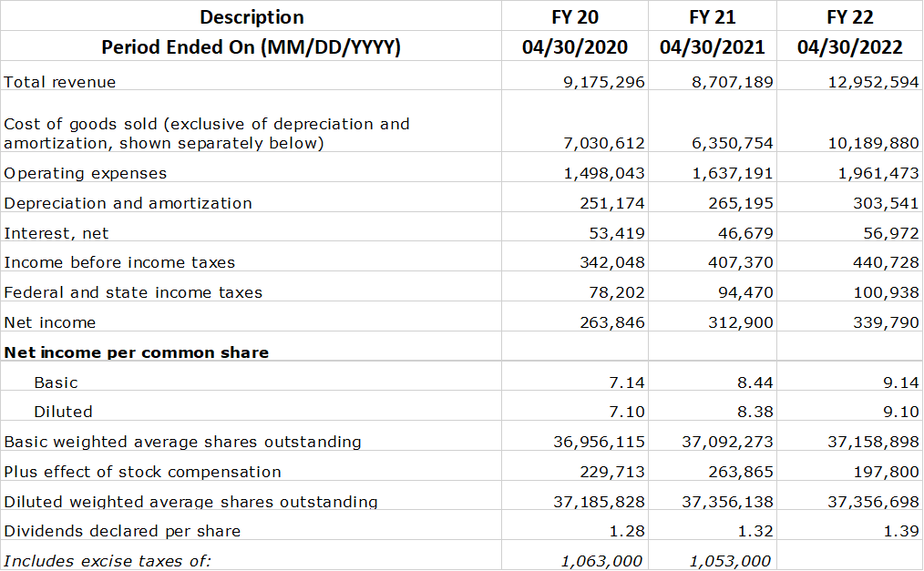Click the Depreciation and amortization label

[128, 203]
